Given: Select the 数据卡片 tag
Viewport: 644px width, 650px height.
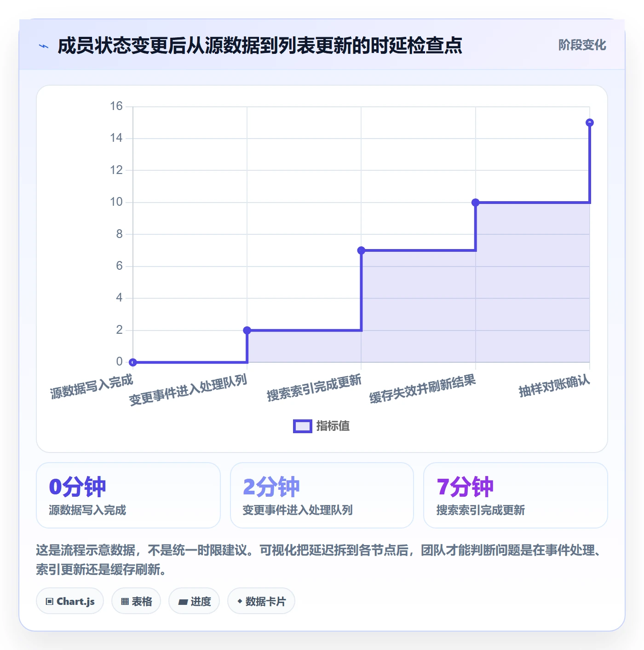Looking at the screenshot, I should [261, 601].
